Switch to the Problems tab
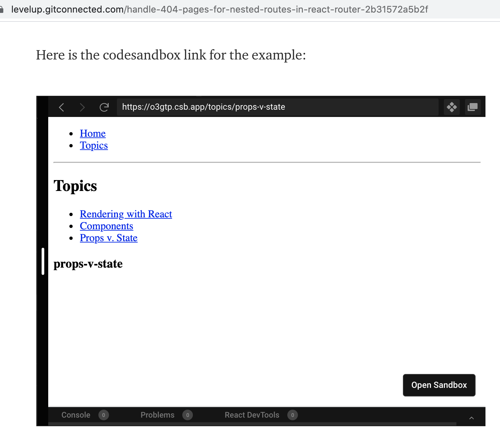Image resolution: width=500 pixels, height=448 pixels. pos(158,415)
